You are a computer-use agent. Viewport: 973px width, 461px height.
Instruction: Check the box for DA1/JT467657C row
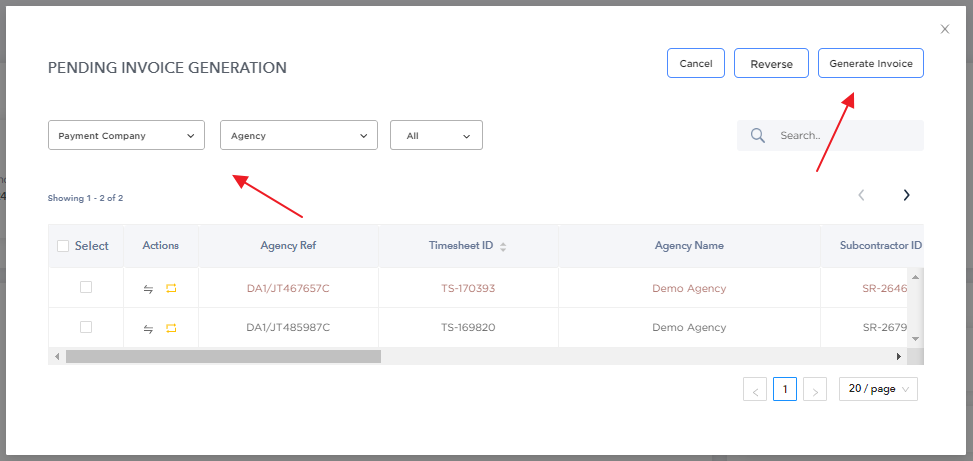coord(86,287)
